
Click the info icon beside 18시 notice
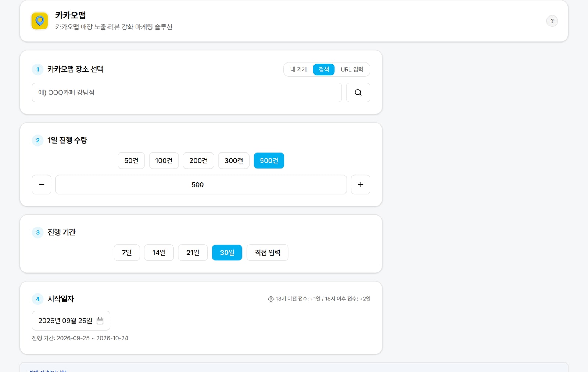pos(271,299)
